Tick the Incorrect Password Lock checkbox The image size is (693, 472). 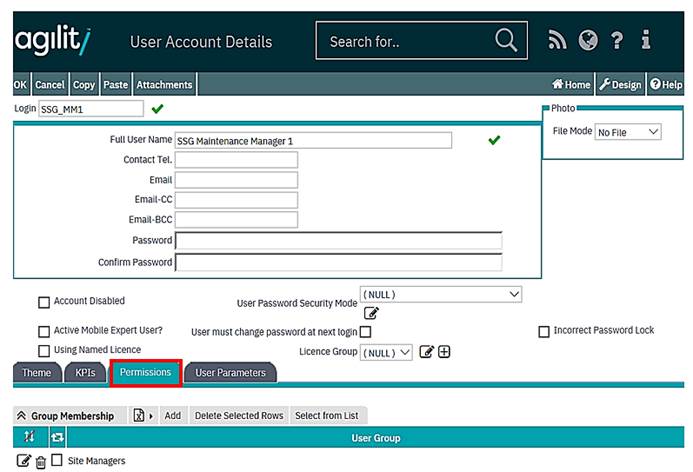point(544,331)
